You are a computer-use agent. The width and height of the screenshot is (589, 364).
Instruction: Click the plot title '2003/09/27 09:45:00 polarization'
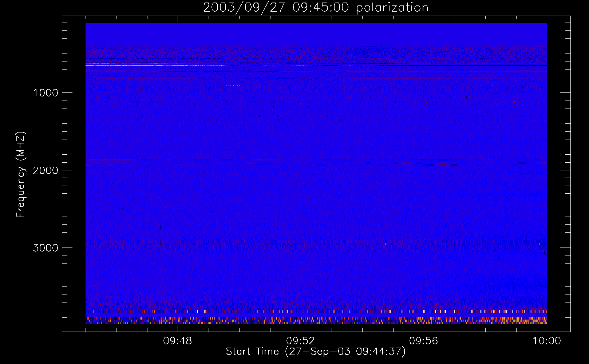point(316,8)
